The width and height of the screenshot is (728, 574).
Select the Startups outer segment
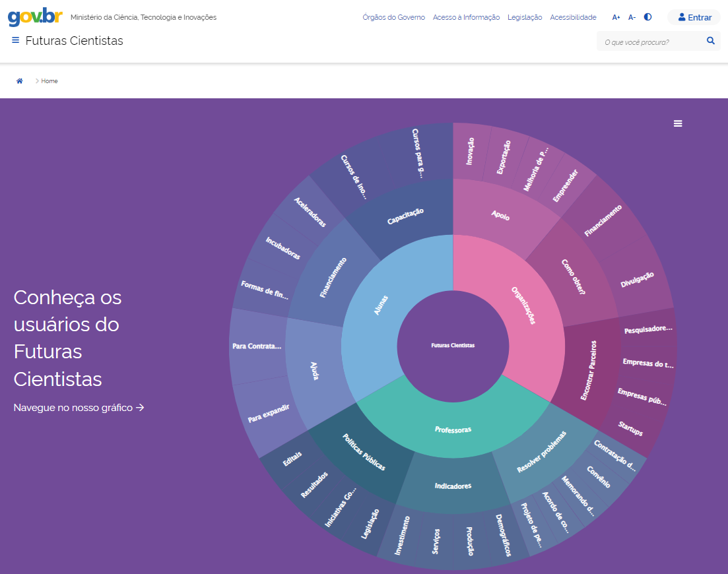[x=630, y=428]
